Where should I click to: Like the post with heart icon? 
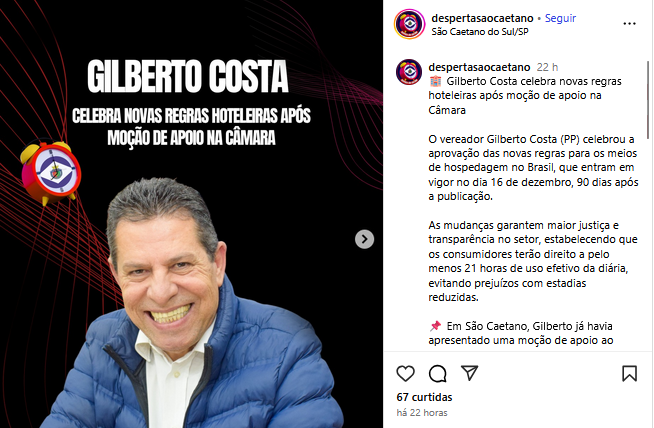pos(405,373)
